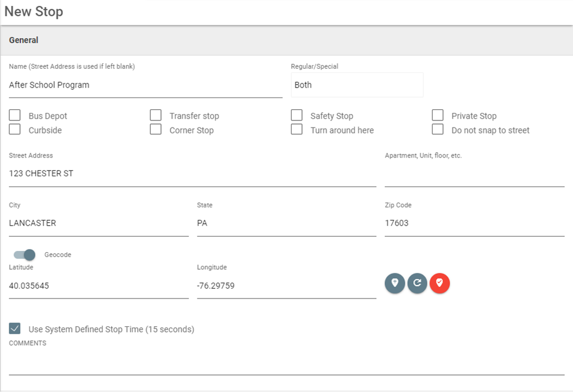This screenshot has height=392, width=573.
Task: Click the Zip Code field with 17603
Action: coord(474,223)
